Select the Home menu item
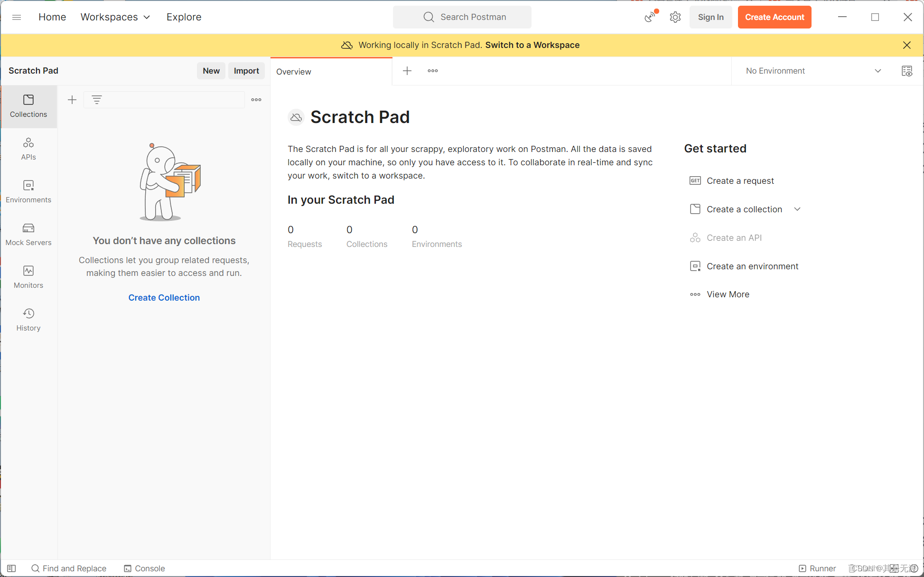This screenshot has width=924, height=577. tap(53, 17)
